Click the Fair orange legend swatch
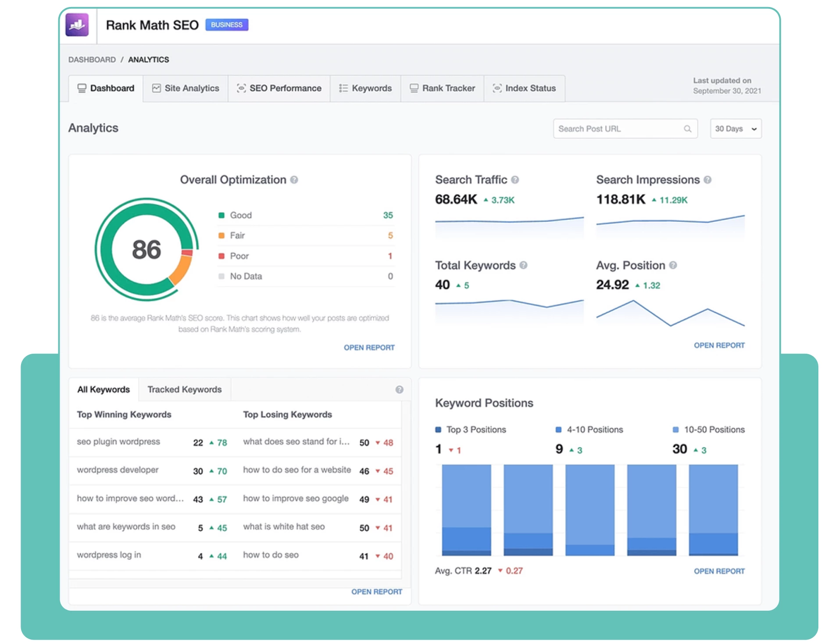Viewport: 839px width, 644px height. [221, 235]
